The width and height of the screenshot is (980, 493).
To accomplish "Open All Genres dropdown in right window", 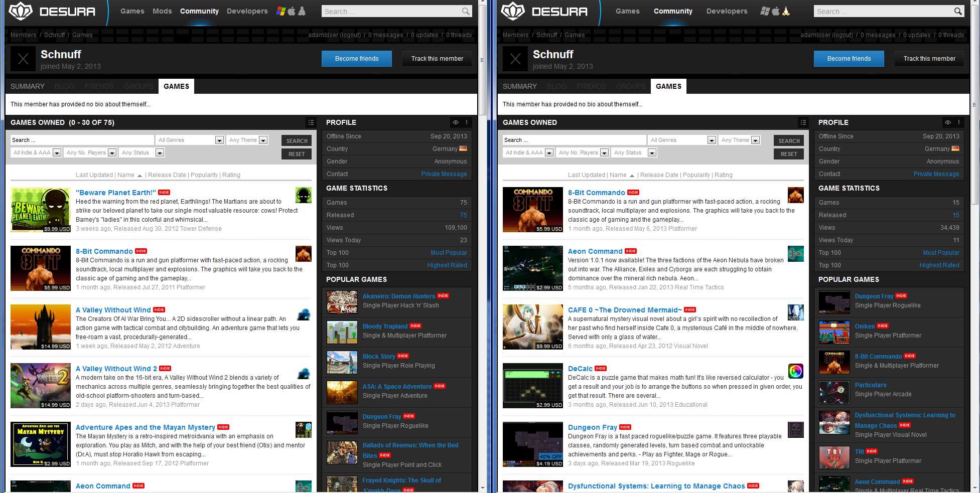I will (682, 140).
